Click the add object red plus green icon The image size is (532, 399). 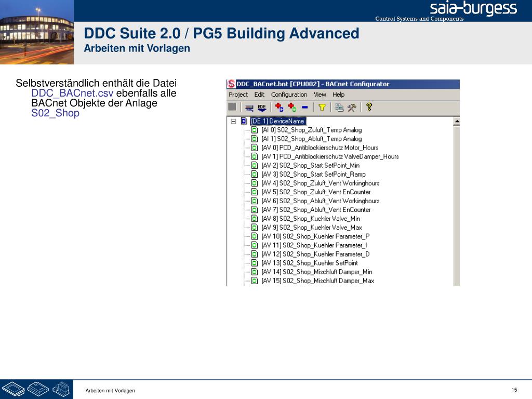tap(292, 107)
